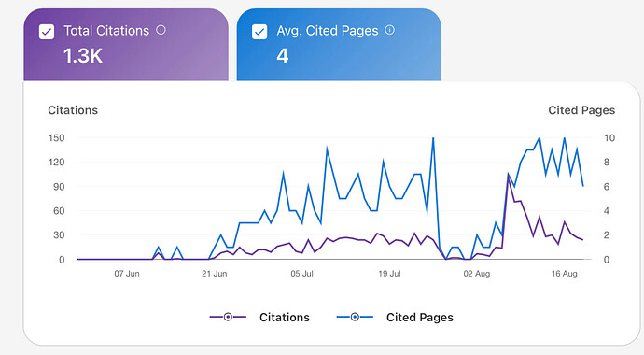The image size is (644, 355).
Task: Select the purple Total Citations card
Action: 126,45
